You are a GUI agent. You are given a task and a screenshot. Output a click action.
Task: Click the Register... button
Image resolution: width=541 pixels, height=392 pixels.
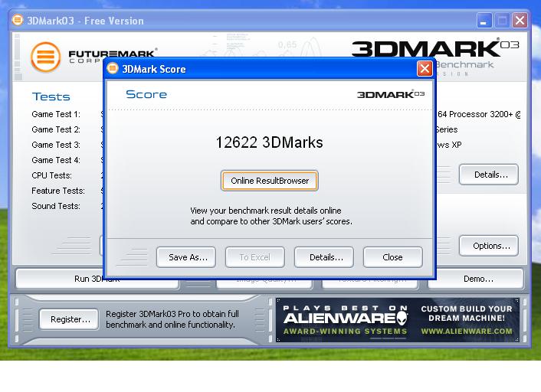tap(69, 319)
